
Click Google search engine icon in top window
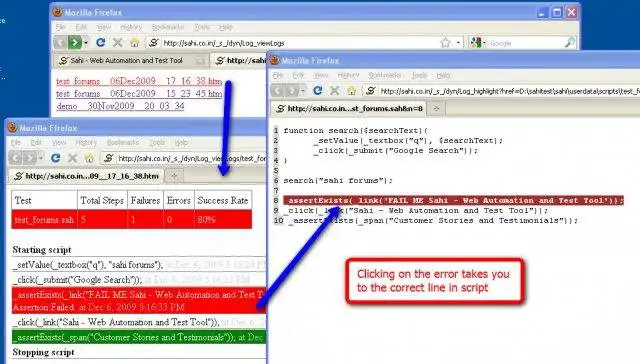click(476, 42)
